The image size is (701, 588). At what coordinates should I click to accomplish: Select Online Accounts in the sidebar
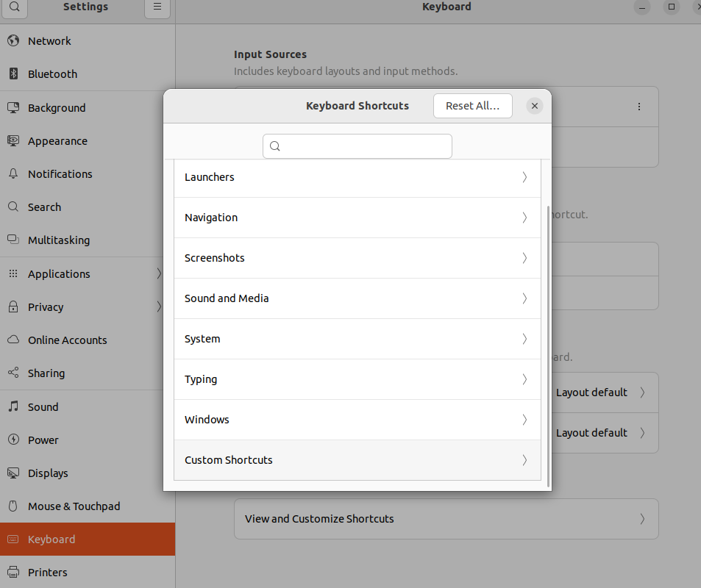click(88, 340)
